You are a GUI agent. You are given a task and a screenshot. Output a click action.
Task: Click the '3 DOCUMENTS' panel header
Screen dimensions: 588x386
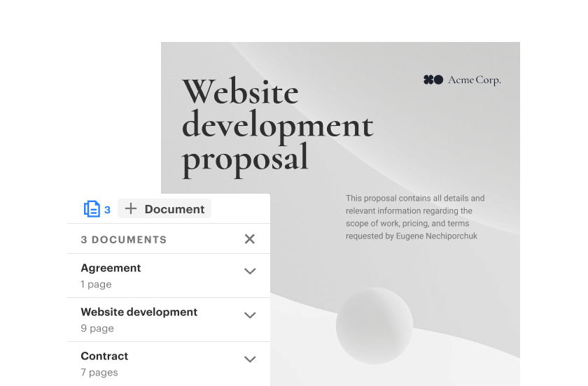tap(124, 239)
